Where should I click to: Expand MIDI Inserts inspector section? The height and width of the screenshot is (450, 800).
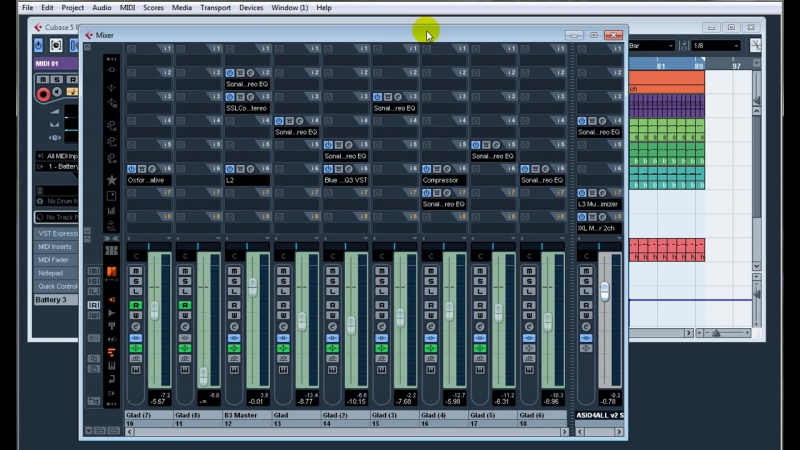[55, 246]
